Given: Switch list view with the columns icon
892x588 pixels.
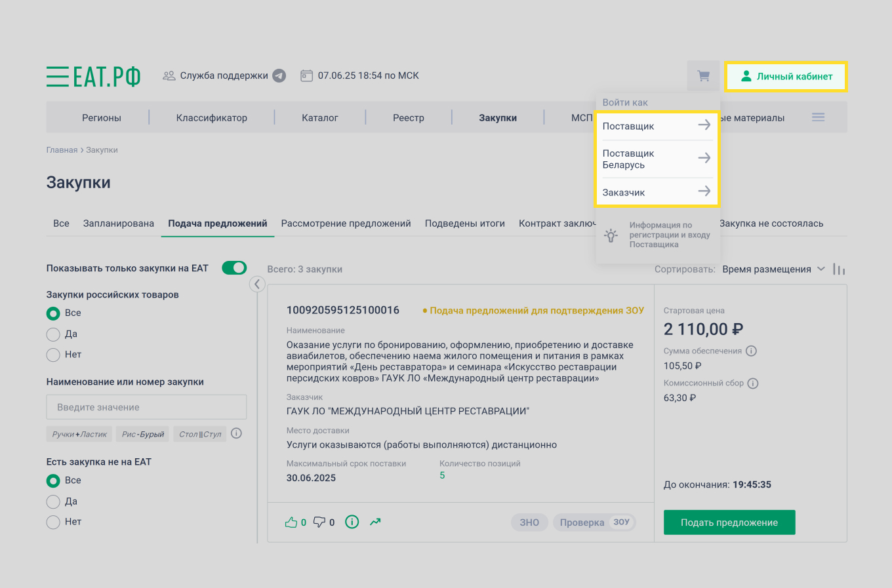Looking at the screenshot, I should [839, 269].
